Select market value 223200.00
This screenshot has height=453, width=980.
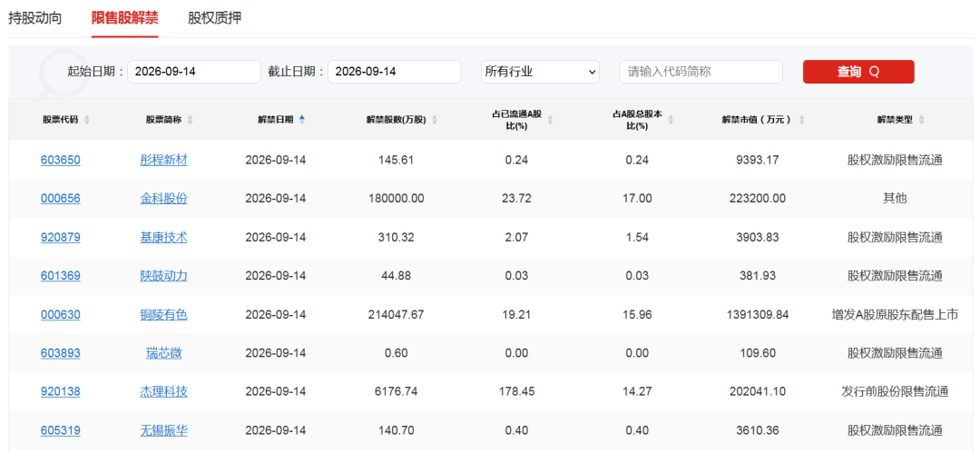[x=758, y=198]
